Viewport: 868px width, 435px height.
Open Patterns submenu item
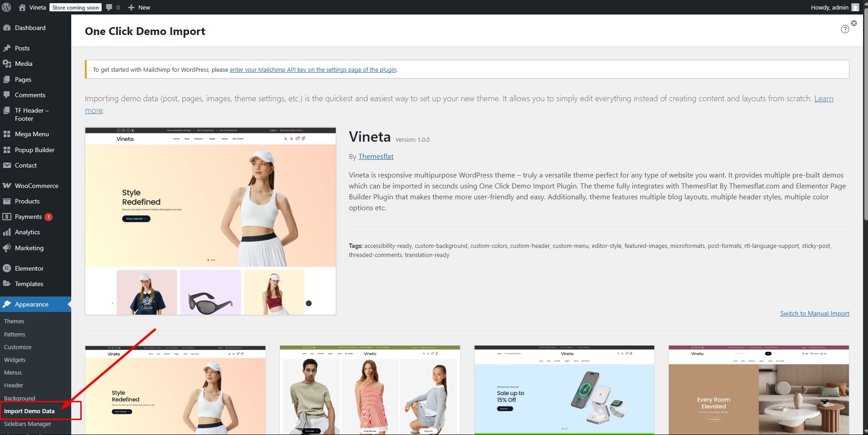pos(15,334)
